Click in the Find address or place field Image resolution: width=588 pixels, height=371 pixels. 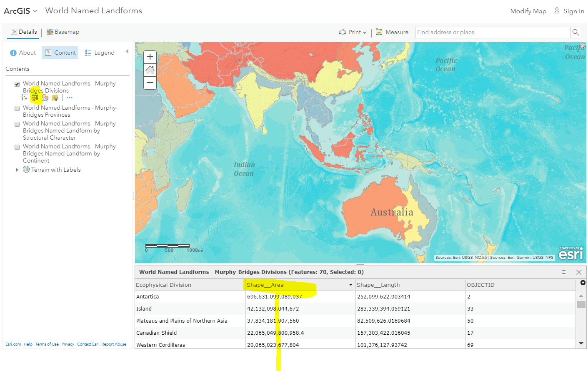(x=493, y=32)
